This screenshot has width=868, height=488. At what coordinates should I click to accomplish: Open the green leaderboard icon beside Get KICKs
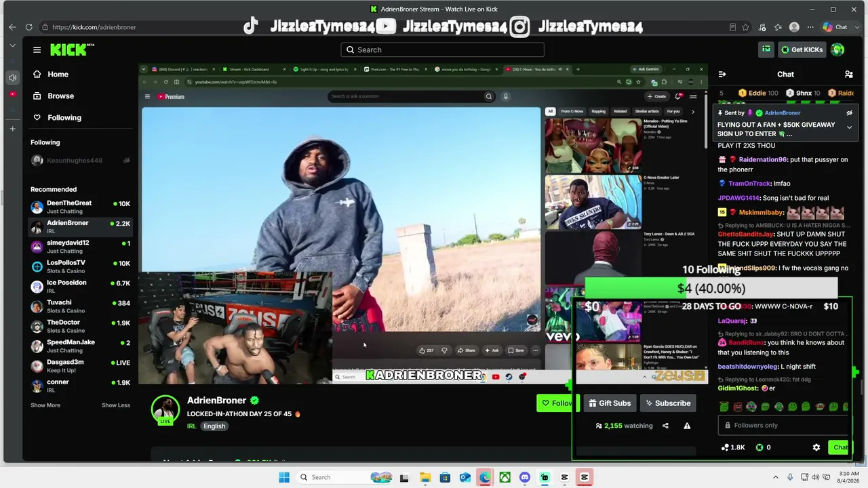tap(766, 49)
